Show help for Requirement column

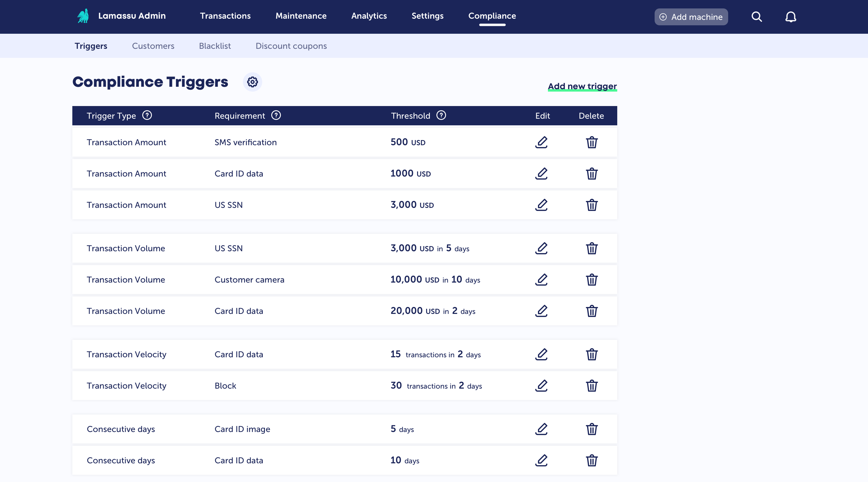coord(276,116)
